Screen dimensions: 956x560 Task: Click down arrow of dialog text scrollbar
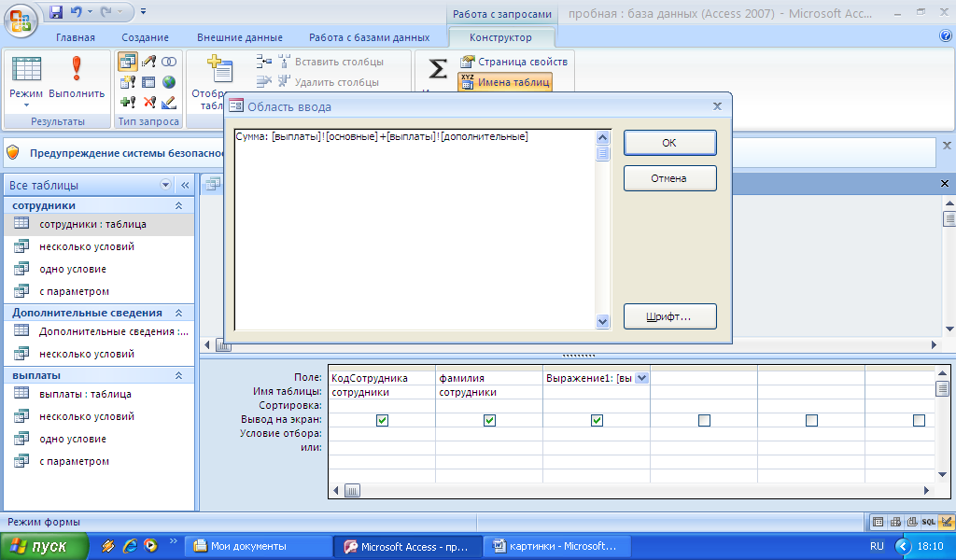point(602,322)
